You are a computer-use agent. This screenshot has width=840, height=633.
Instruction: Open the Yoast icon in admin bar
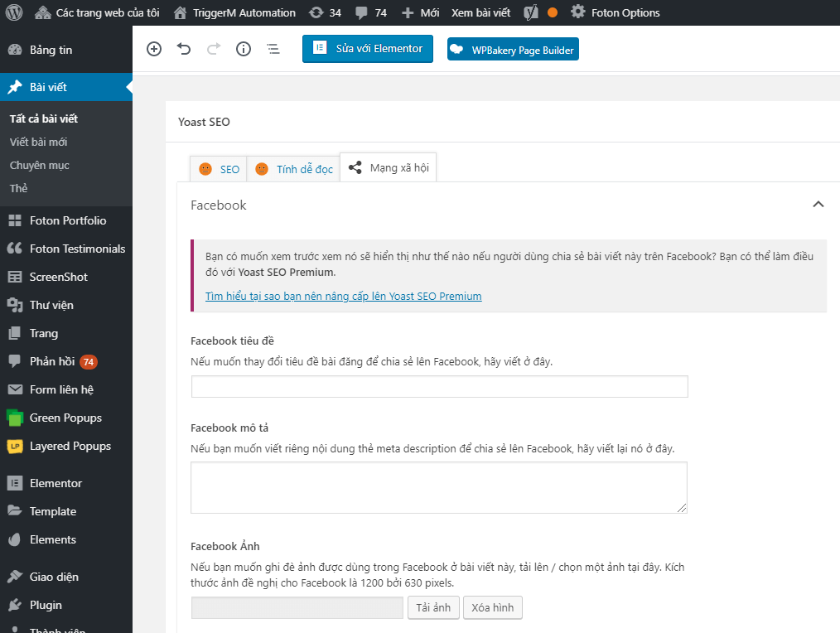coord(533,12)
